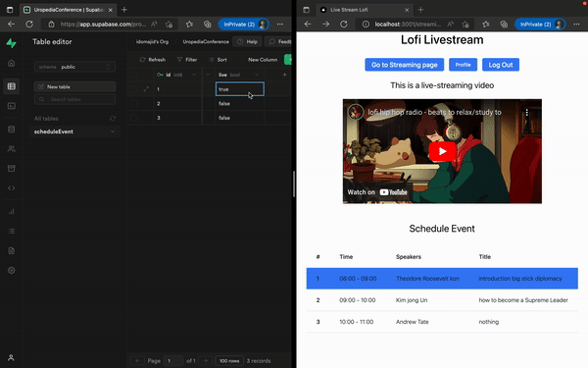Click the Go to Streaming page button
This screenshot has height=368, width=588.
[x=404, y=65]
